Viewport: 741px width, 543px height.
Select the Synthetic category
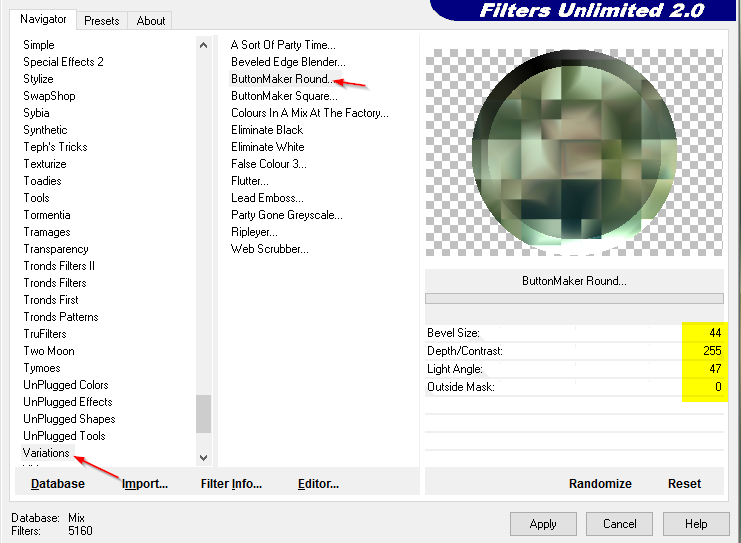click(x=45, y=130)
